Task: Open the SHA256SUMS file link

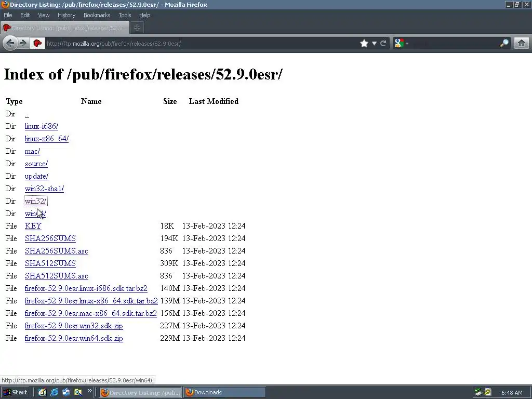Action: 50,238
